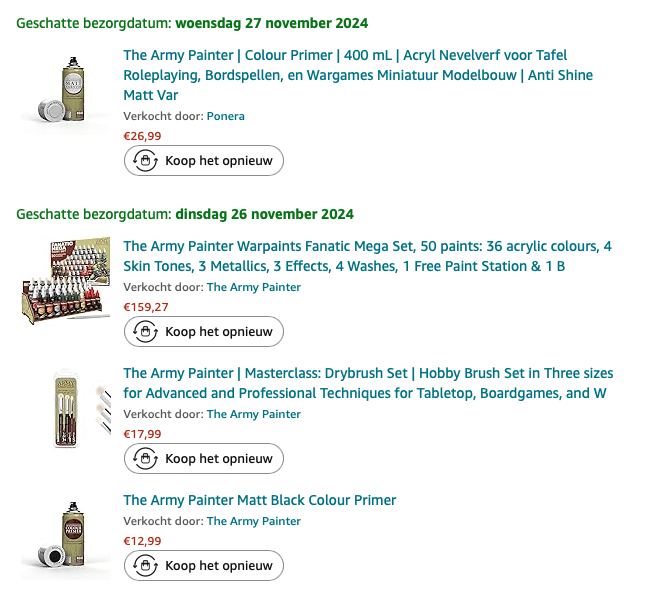Click the reorder icon for Colour Primer 400 mL
This screenshot has height=596, width=647.
click(x=145, y=160)
